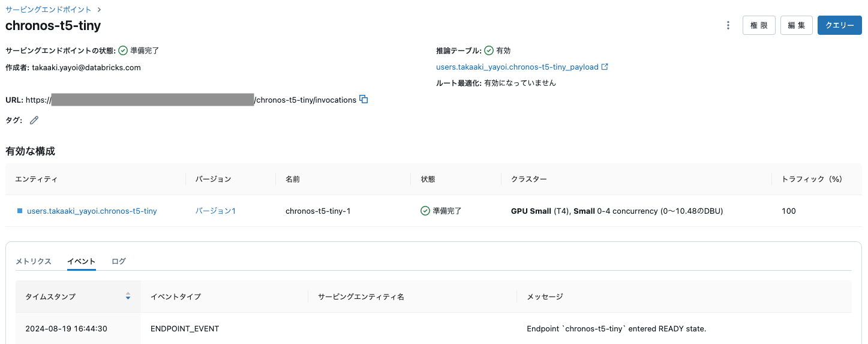Edit tags with the pencil icon
The image size is (868, 344).
tap(34, 120)
